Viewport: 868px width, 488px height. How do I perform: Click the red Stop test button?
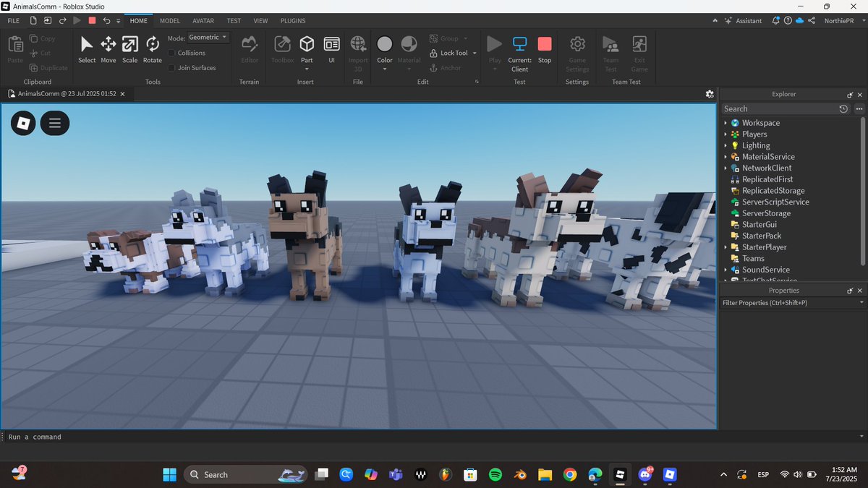(x=545, y=49)
